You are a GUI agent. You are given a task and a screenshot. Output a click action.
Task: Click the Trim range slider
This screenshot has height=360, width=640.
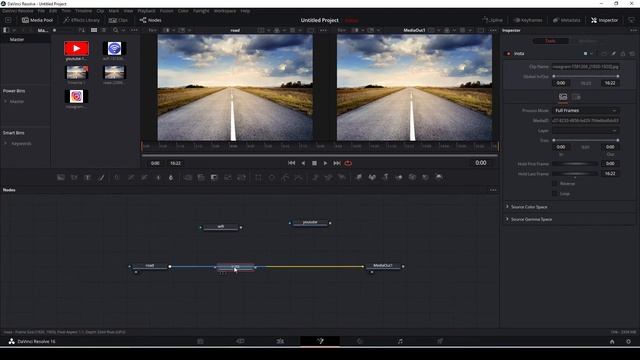coord(586,140)
